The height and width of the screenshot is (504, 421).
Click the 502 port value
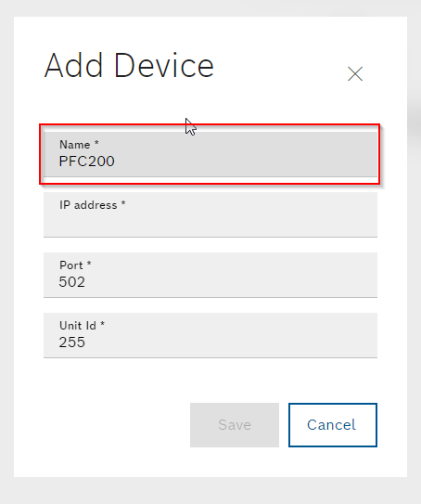tap(72, 282)
